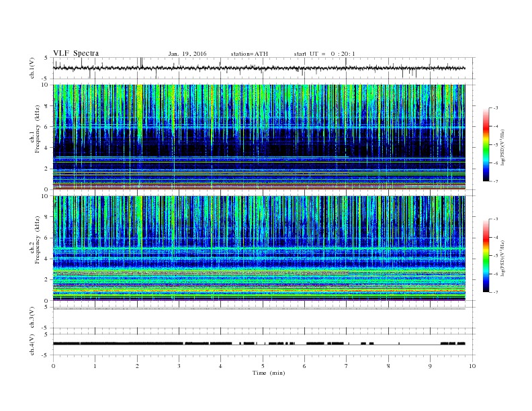This screenshot has height=411, width=532.
Task: Click inside the ch.1 voltage waveform panel
Action: (x=263, y=68)
